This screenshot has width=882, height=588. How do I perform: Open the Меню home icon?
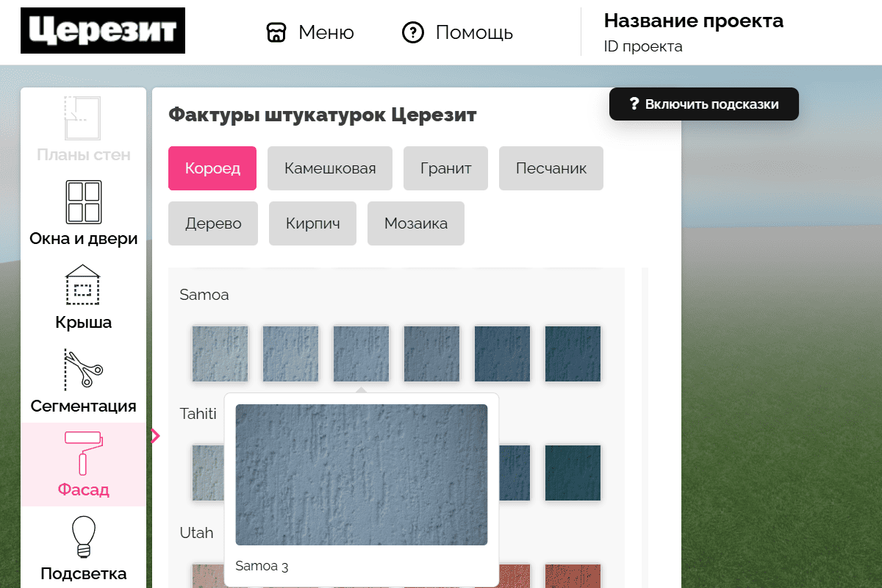(x=276, y=32)
